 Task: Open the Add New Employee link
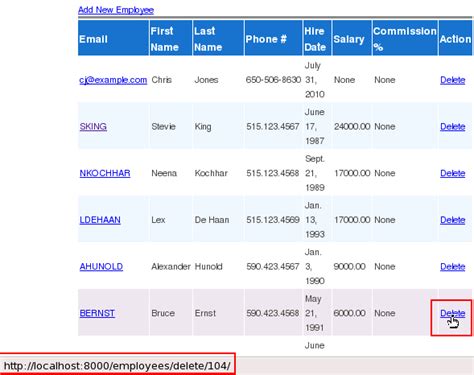pyautogui.click(x=116, y=10)
